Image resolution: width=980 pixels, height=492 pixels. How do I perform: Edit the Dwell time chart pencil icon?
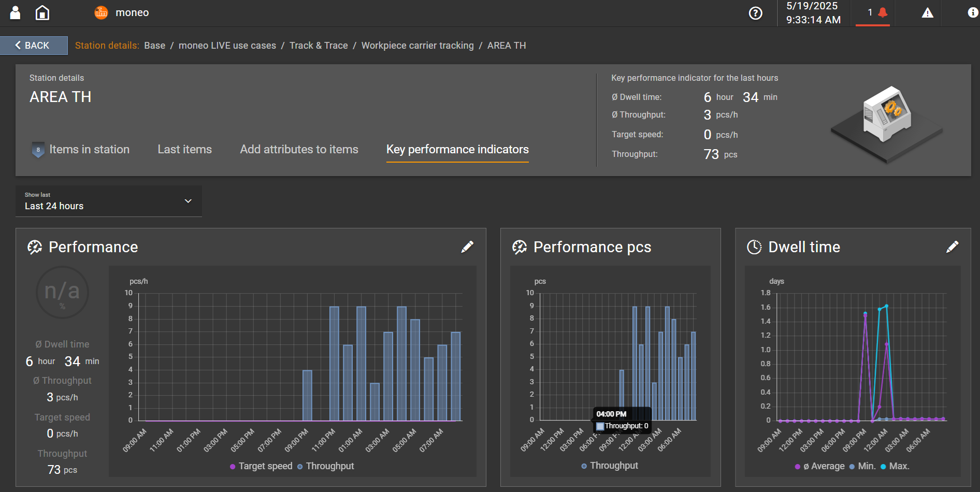[952, 247]
